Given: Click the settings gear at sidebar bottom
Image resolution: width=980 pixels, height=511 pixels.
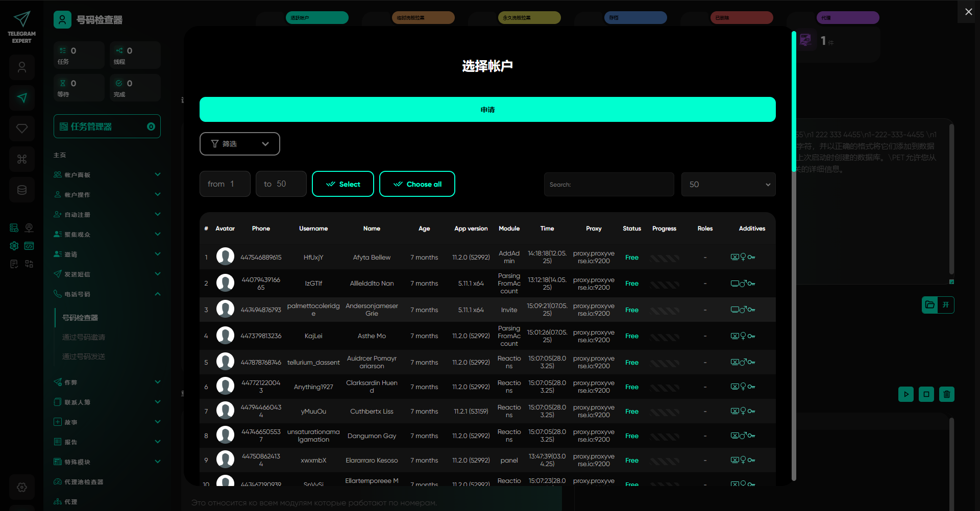Looking at the screenshot, I should pos(22,487).
